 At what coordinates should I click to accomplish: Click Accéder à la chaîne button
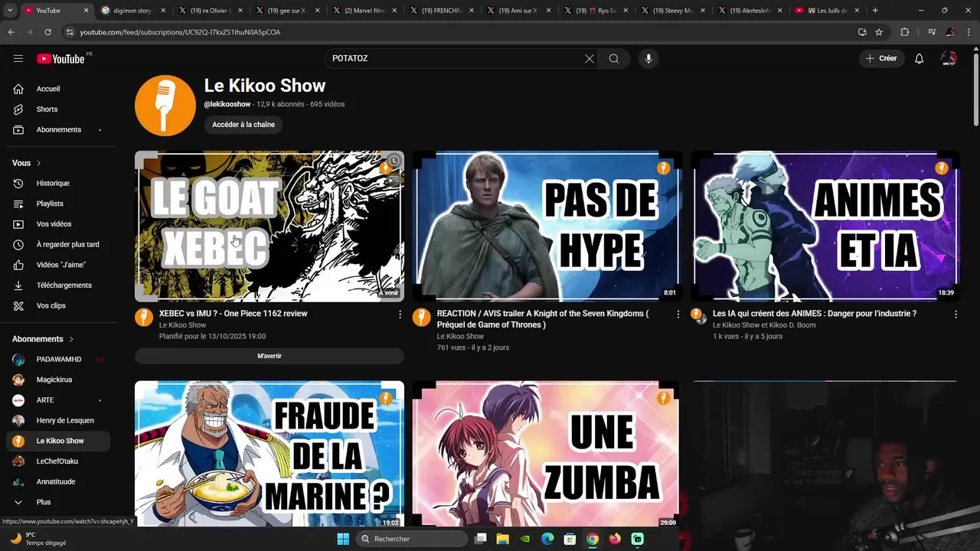pyautogui.click(x=243, y=125)
